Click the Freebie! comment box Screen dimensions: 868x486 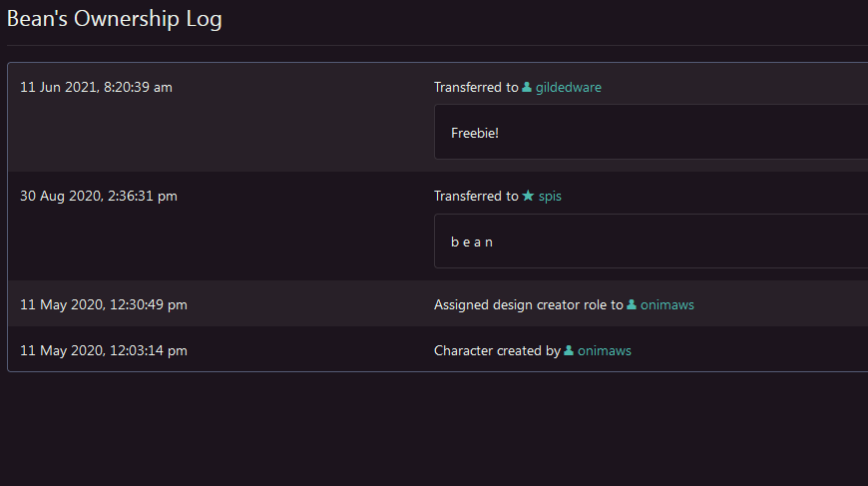click(649, 133)
